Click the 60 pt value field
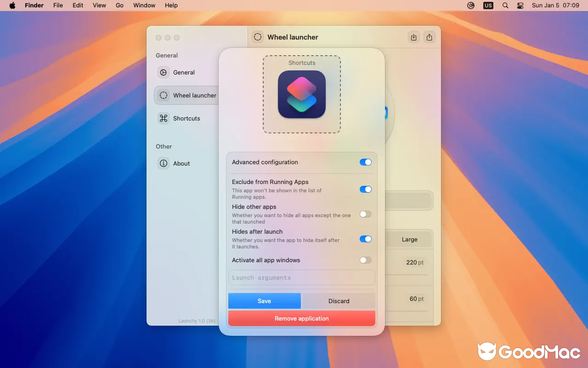588x368 pixels. (x=416, y=299)
